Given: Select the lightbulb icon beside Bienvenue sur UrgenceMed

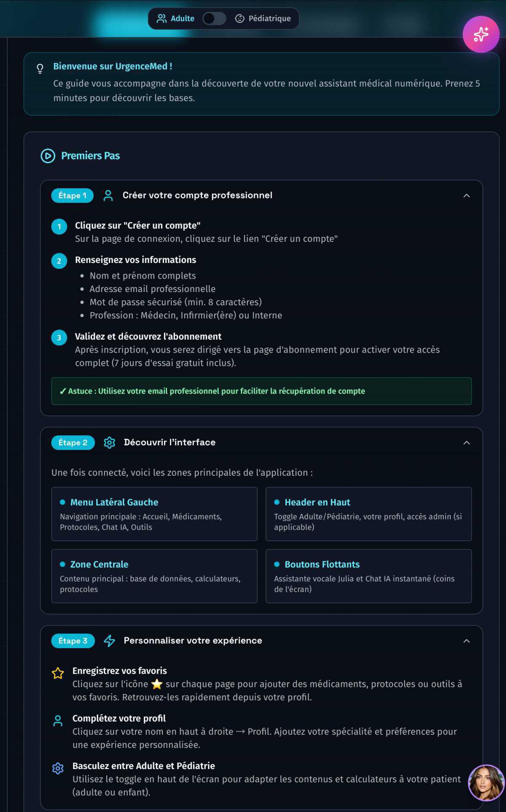Looking at the screenshot, I should point(39,69).
